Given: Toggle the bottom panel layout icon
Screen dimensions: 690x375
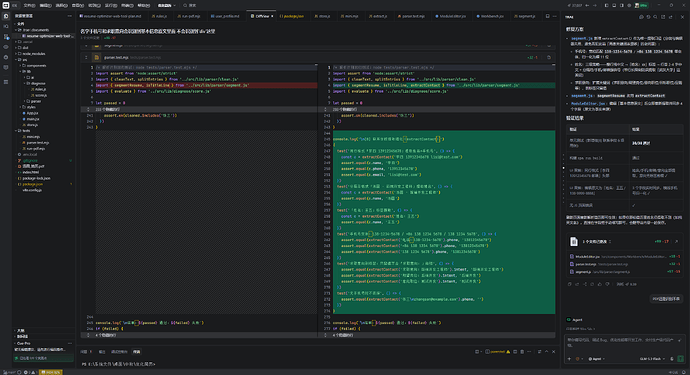Looking at the screenshot, I should [x=614, y=5].
